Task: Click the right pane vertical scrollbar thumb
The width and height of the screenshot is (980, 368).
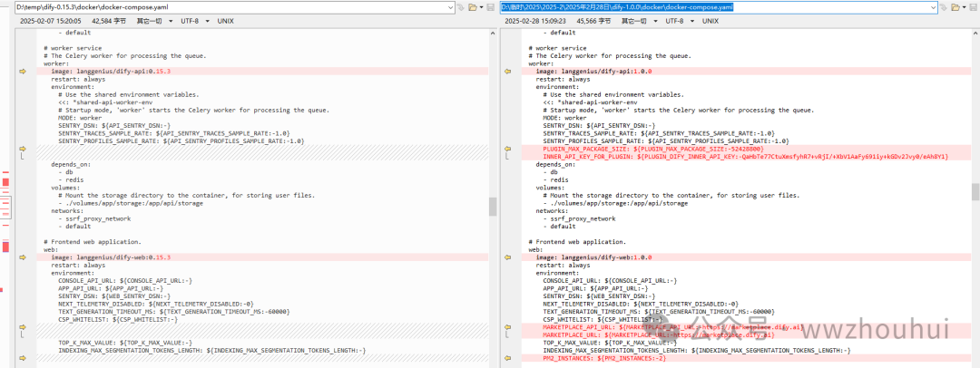Action: pyautogui.click(x=975, y=190)
